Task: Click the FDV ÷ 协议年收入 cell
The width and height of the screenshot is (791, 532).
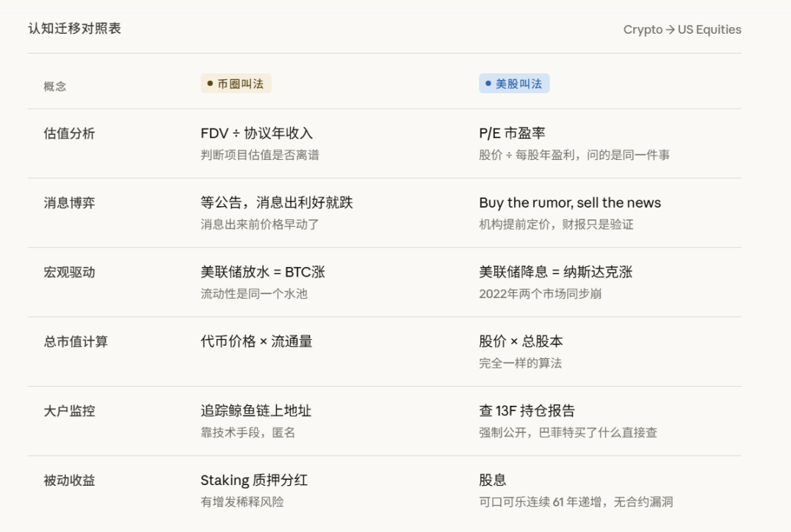Action: pos(256,133)
